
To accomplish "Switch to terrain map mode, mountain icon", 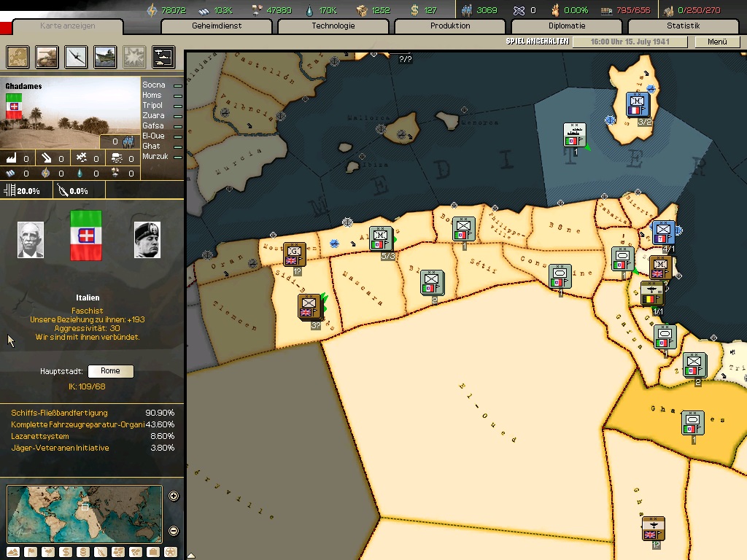I will pyautogui.click(x=13, y=552).
